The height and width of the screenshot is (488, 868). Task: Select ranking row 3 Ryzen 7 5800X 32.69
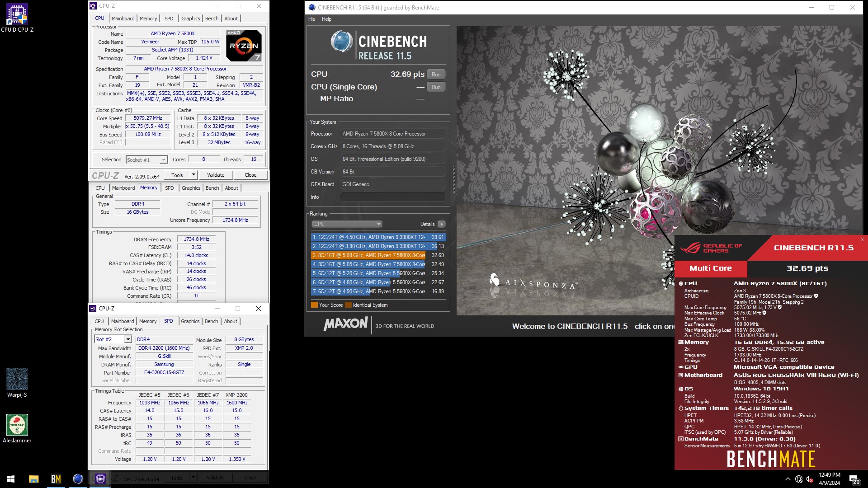coord(378,255)
